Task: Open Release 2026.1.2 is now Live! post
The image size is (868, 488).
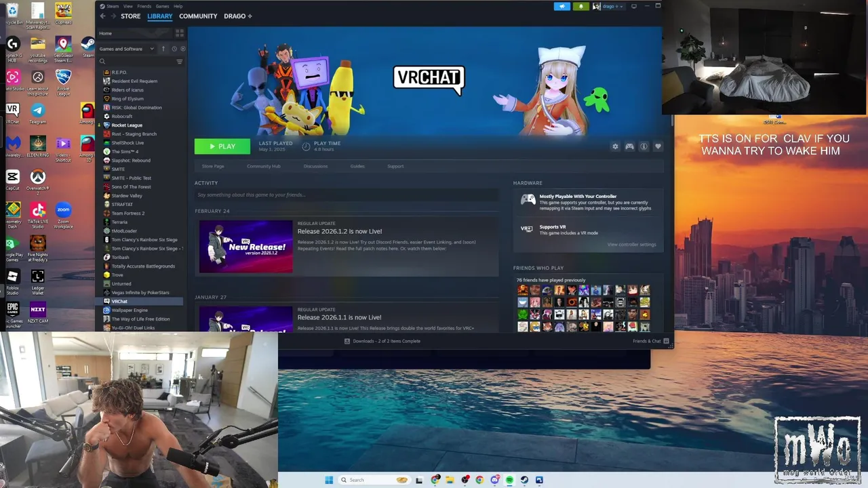Action: [x=340, y=231]
